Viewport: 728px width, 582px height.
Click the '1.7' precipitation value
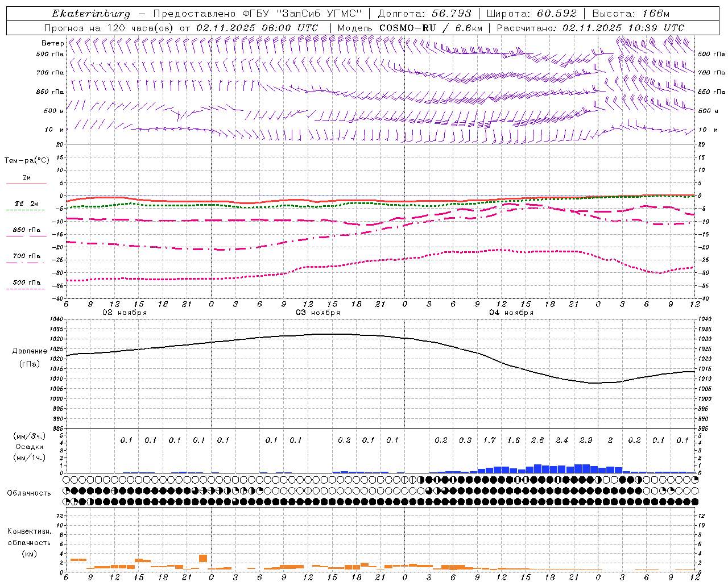click(489, 440)
